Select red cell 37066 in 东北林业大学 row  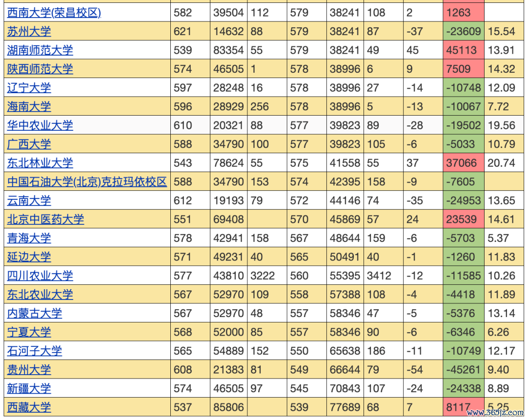tap(464, 163)
